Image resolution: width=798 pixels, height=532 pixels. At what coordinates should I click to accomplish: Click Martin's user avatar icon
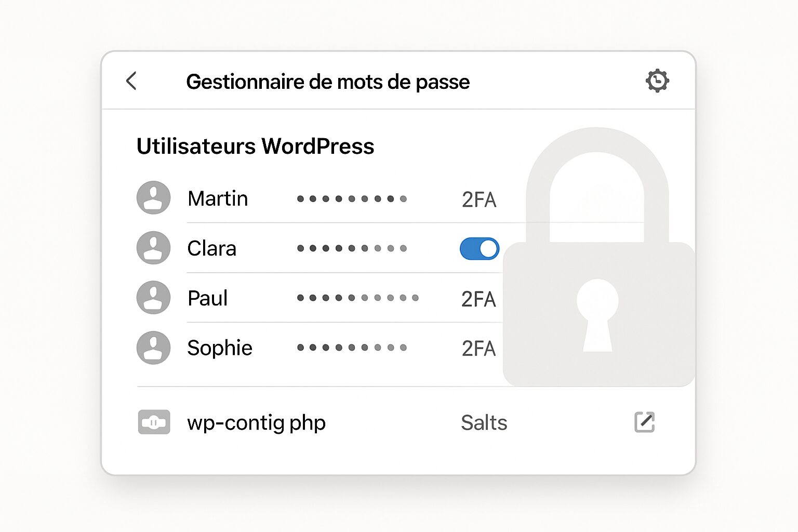pos(153,198)
